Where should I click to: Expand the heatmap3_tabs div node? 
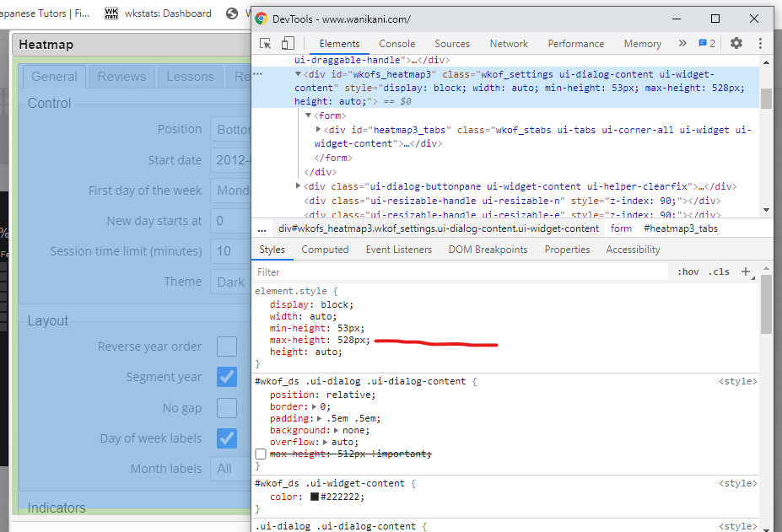tap(318, 130)
